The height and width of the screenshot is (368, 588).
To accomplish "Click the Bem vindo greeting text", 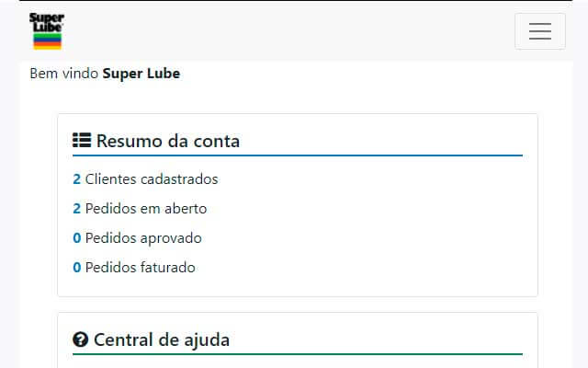I will pyautogui.click(x=64, y=74).
